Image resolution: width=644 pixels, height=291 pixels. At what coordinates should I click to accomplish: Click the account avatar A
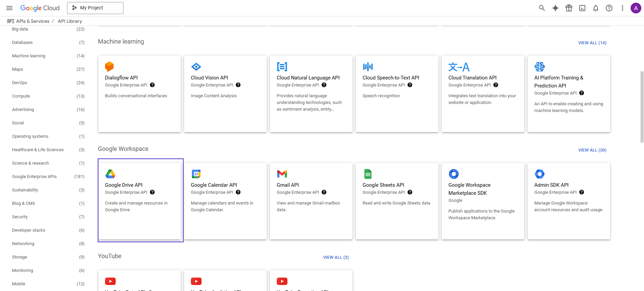tap(636, 8)
